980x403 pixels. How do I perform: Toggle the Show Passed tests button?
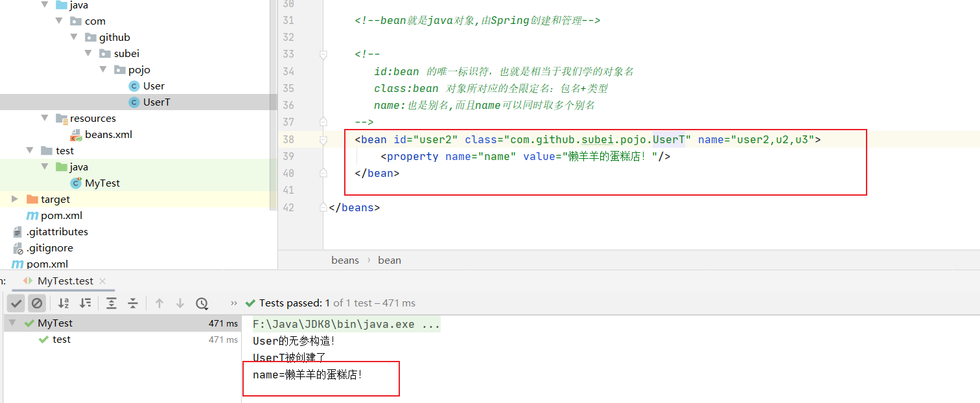(17, 303)
